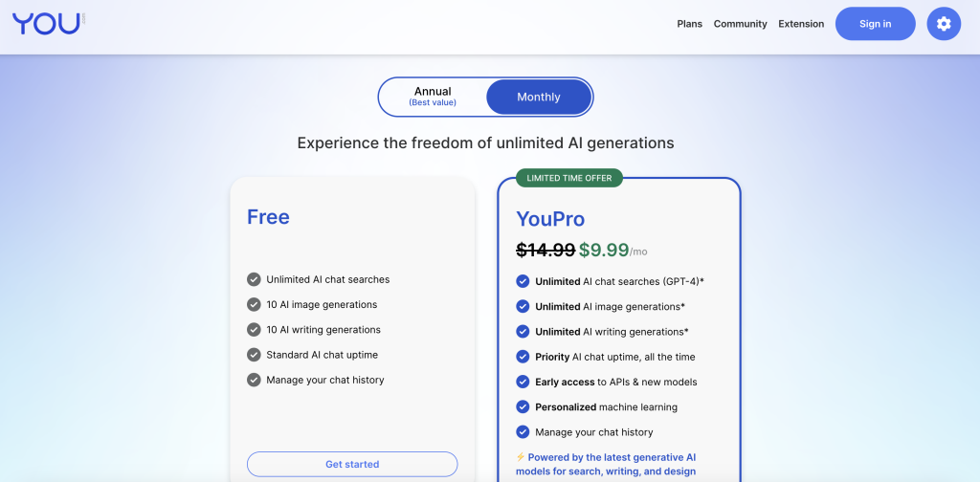Switch billing to Annual (Best value)
Viewport: 980px width, 482px height.
[433, 97]
